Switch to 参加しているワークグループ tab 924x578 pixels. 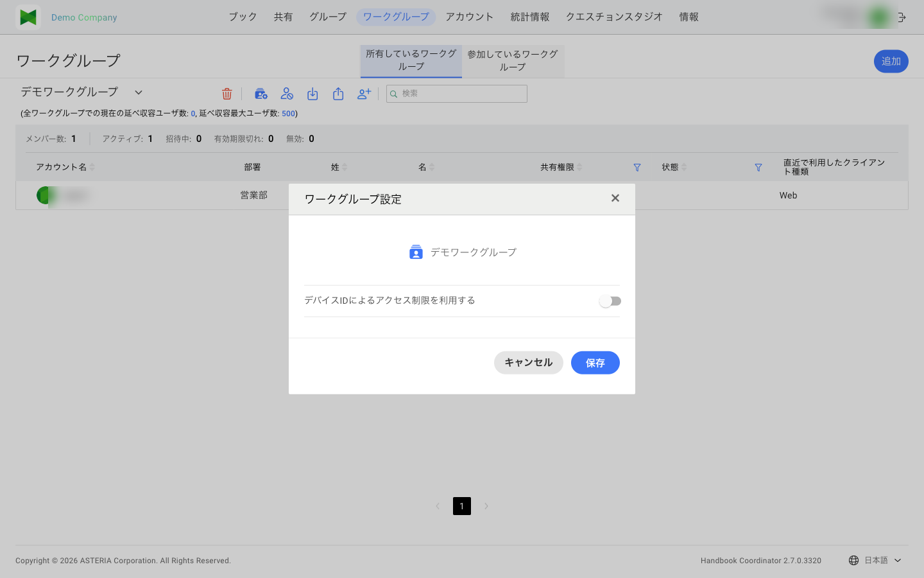tap(513, 60)
